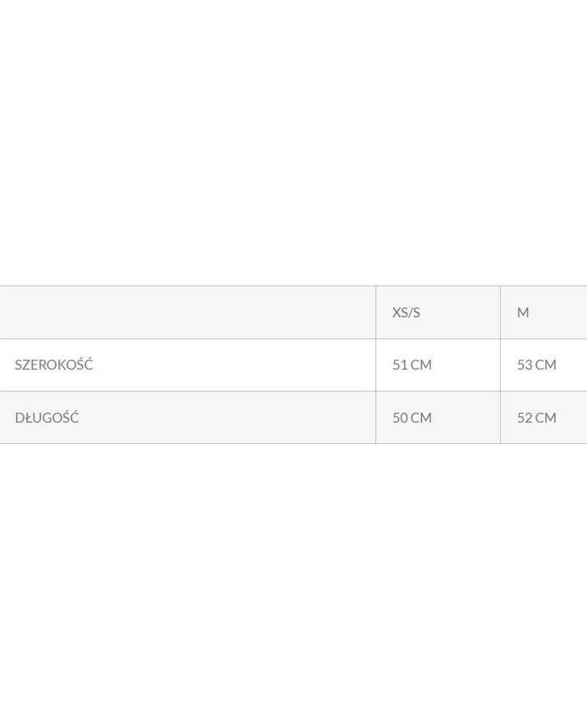
Task: Click empty space right of DŁUGOŚĆ label
Action: point(229,418)
